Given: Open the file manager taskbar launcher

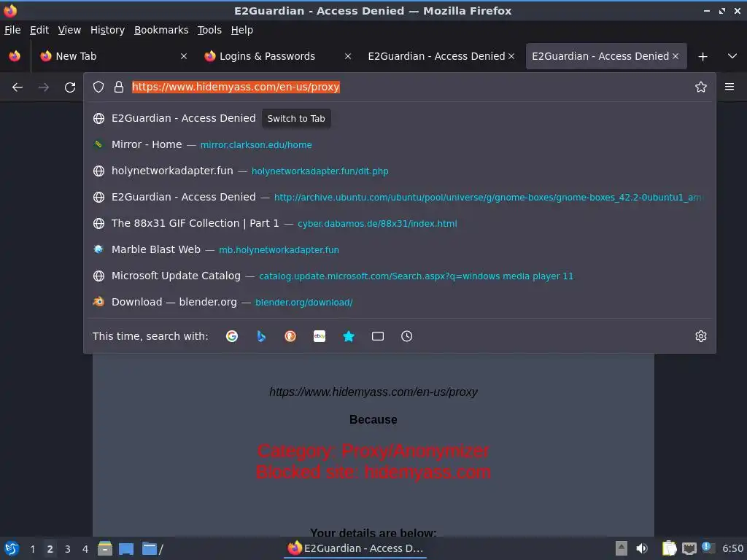Looking at the screenshot, I should (105, 548).
